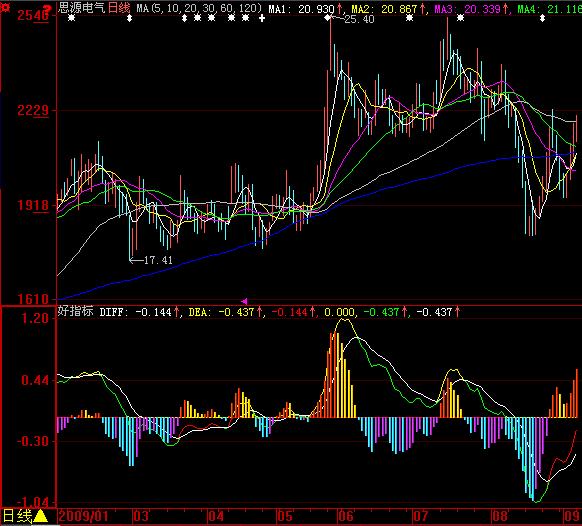
Task: Click the first star event marker before 2009/03
Action: [x=72, y=18]
